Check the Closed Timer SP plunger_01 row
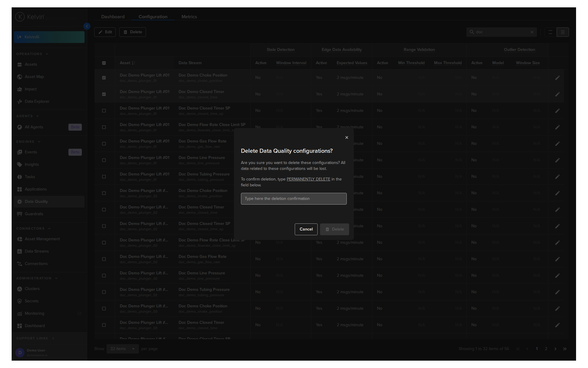This screenshot has height=368, width=588. click(104, 111)
